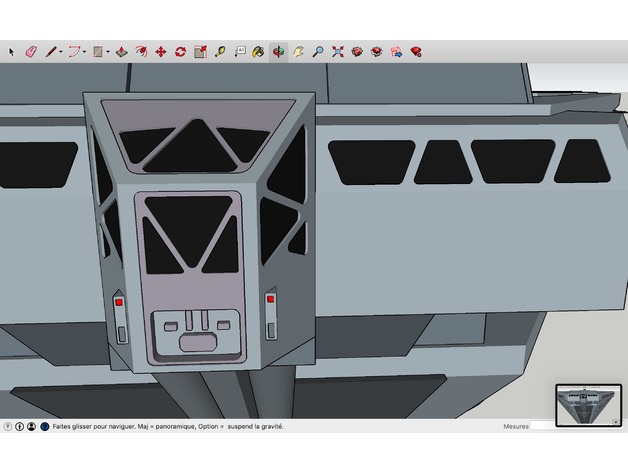Pick the Rectangle shape tool
628x472 pixels.
[x=98, y=52]
